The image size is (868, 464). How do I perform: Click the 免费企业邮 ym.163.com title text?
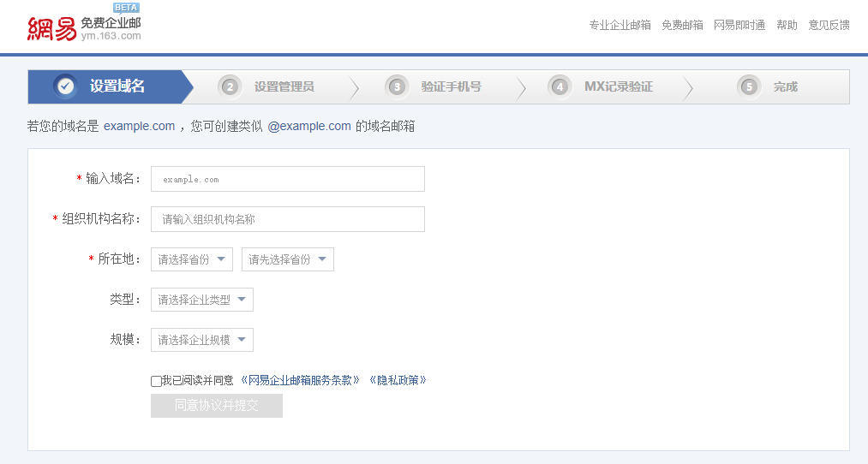[x=111, y=29]
